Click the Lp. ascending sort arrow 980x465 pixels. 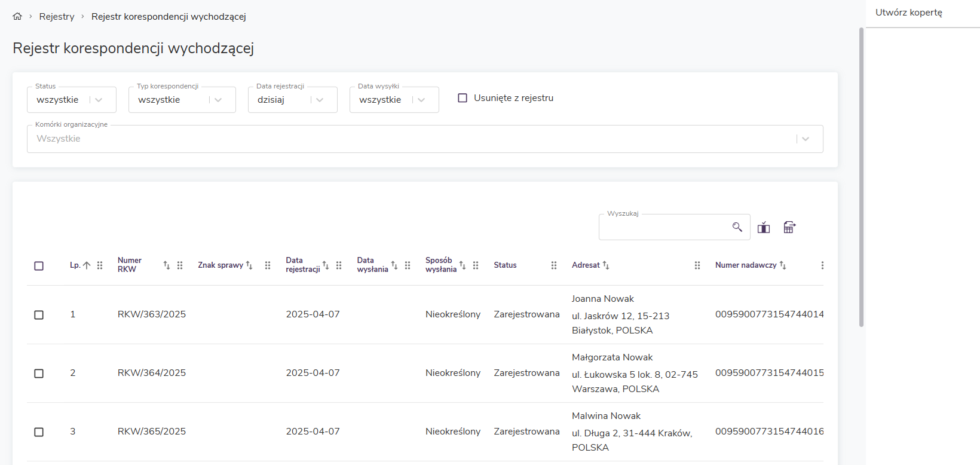click(87, 265)
